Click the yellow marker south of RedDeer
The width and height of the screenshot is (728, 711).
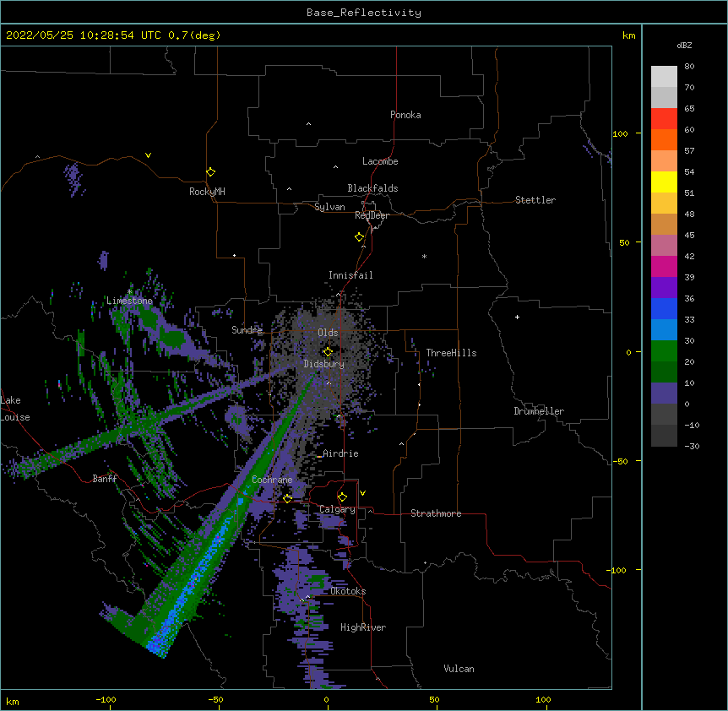tap(360, 237)
